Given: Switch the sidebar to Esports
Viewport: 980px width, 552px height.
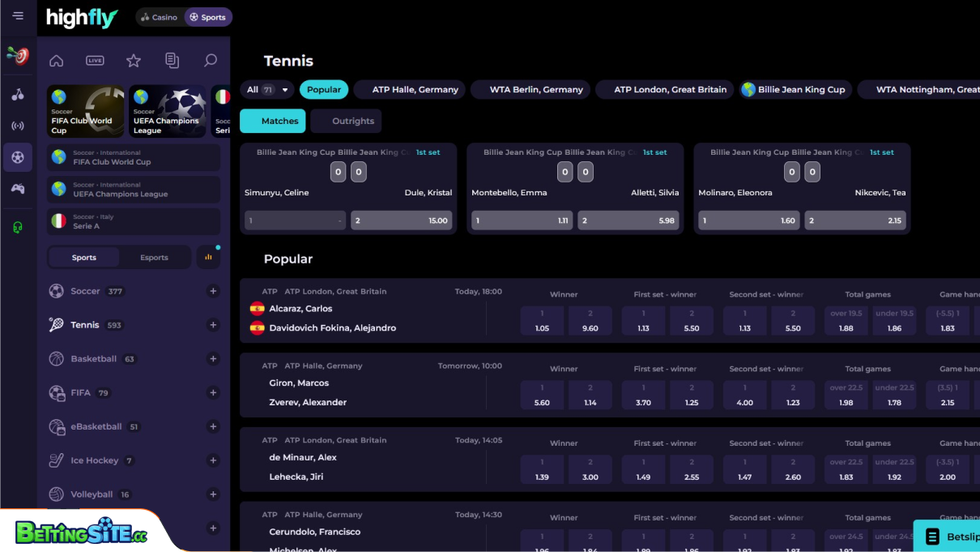Looking at the screenshot, I should click(154, 257).
